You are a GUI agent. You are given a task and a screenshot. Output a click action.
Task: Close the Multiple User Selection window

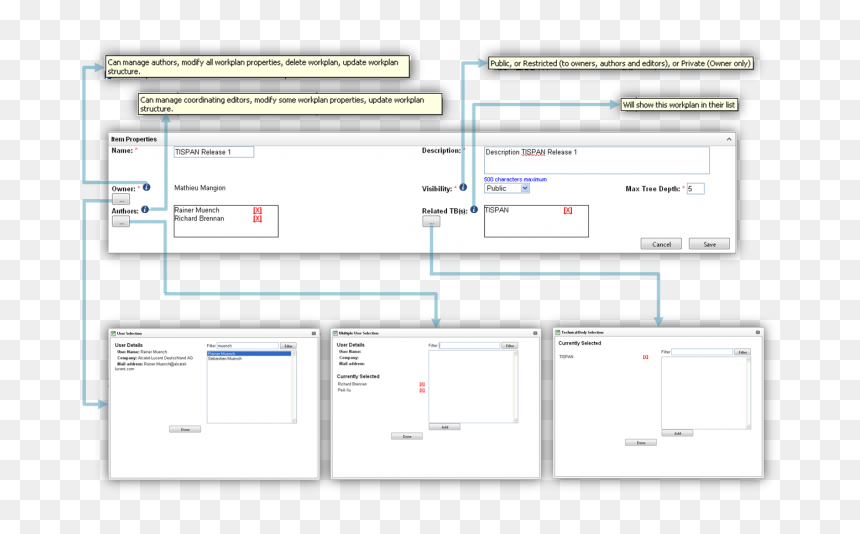535,333
